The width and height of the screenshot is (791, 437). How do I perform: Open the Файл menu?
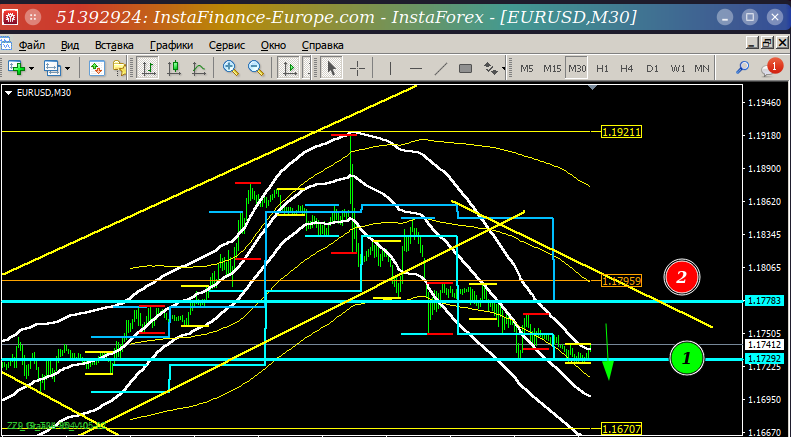coord(32,45)
